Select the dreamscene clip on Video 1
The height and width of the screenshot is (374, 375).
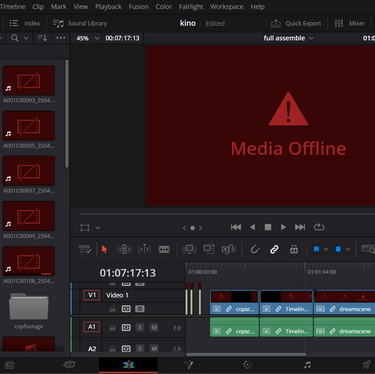(345, 302)
